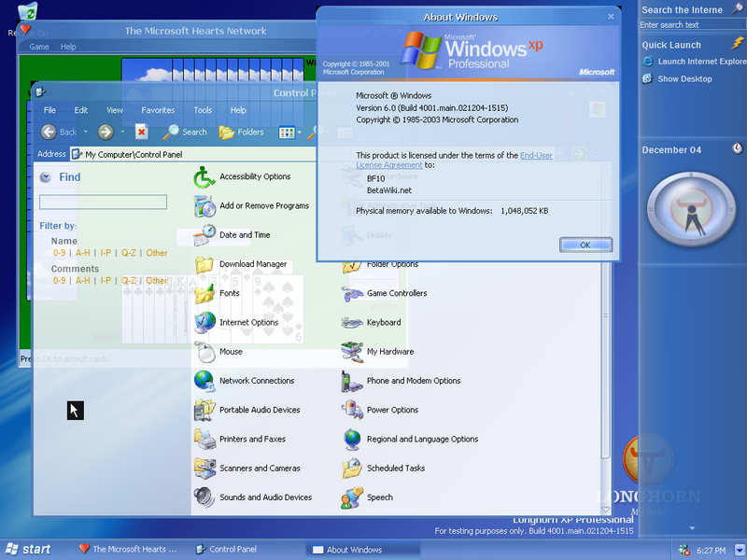Open Internet Options icon
Image resolution: width=747 pixels, height=560 pixels.
click(x=204, y=323)
